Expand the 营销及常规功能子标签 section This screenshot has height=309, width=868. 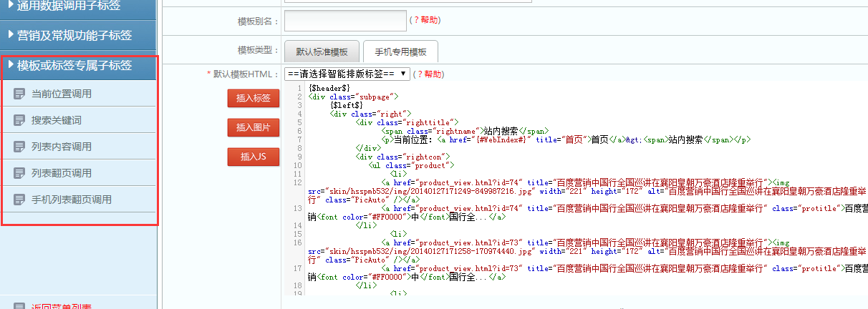click(78, 35)
